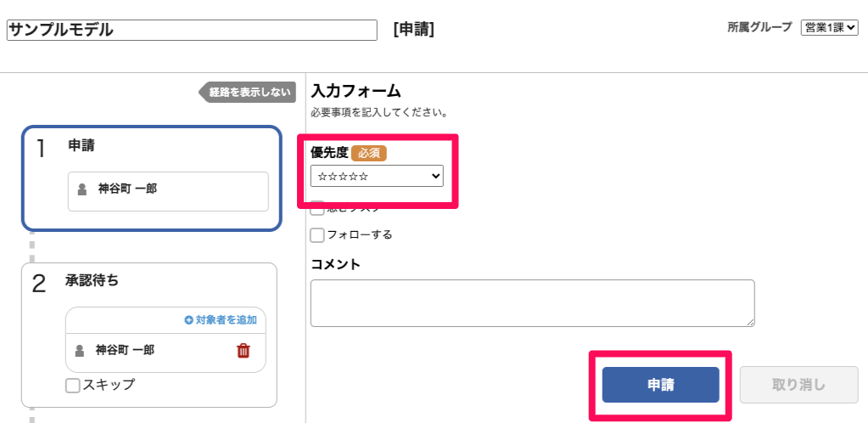Viewport: 868px width, 423px height.
Task: Click inside the コメント text area
Action: tap(532, 302)
